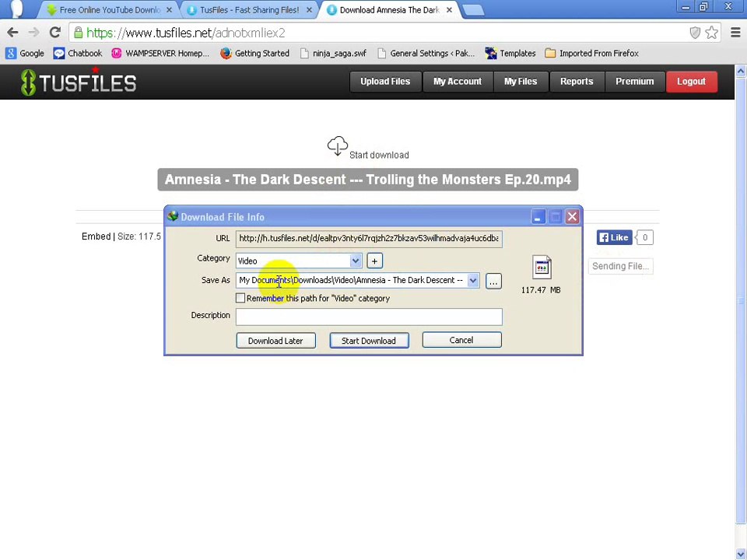Click the Sending File button
Image resolution: width=747 pixels, height=560 pixels.
click(621, 266)
